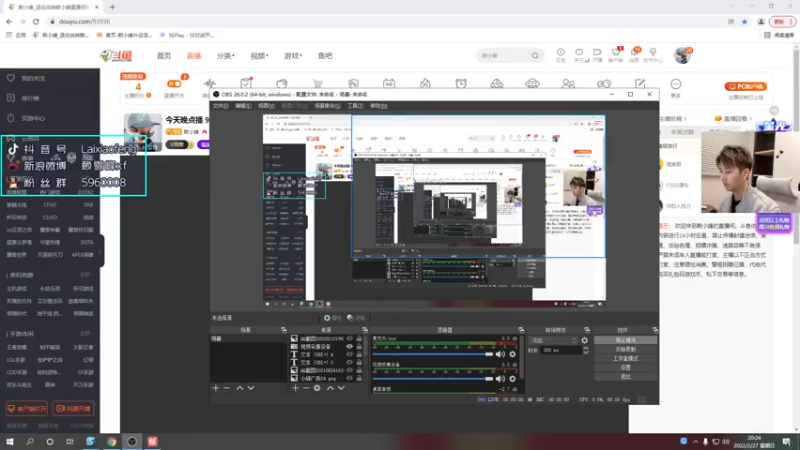Open settings gear for second mixer channel
The image size is (800, 450).
point(512,379)
